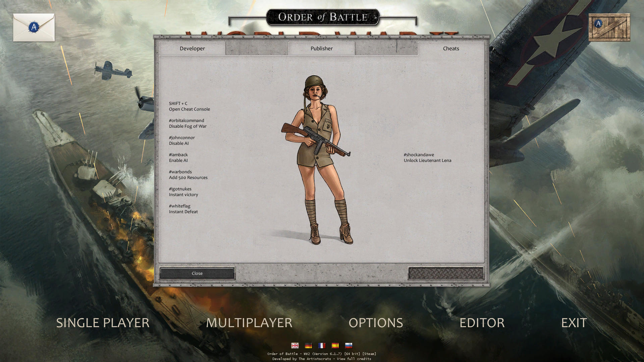
Task: Click the #johnconnor cheat text
Action: 182,137
